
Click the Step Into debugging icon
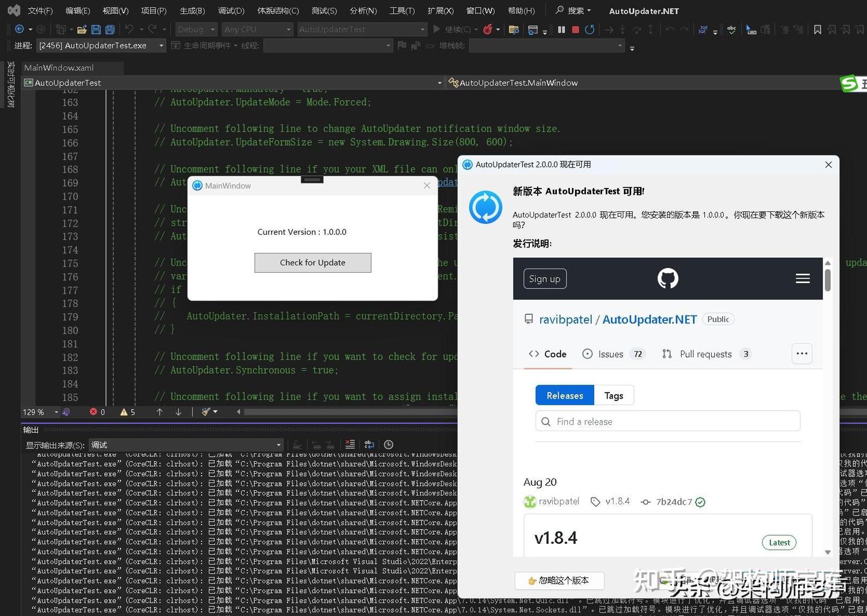pyautogui.click(x=623, y=29)
